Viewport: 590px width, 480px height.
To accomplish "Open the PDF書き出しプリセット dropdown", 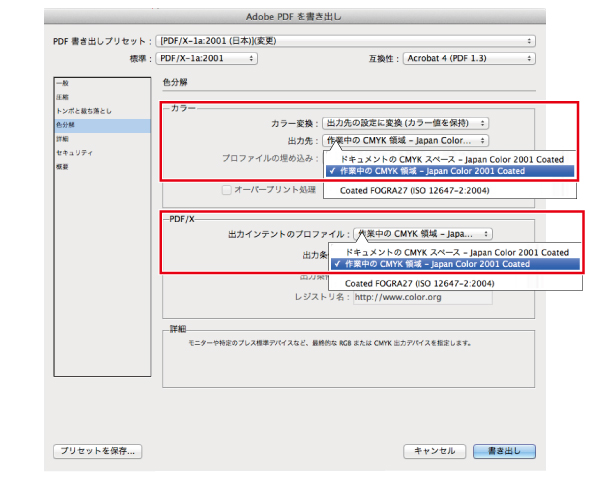I will click(x=345, y=41).
